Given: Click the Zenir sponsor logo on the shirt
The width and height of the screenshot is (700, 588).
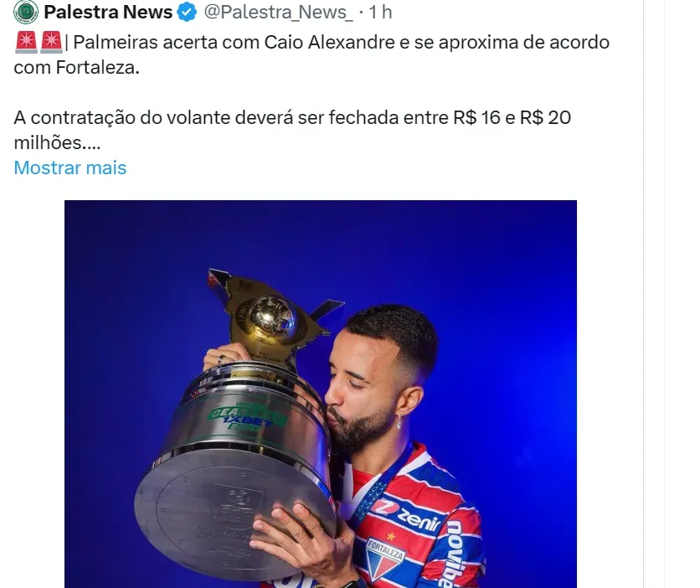Looking at the screenshot, I should tap(406, 513).
